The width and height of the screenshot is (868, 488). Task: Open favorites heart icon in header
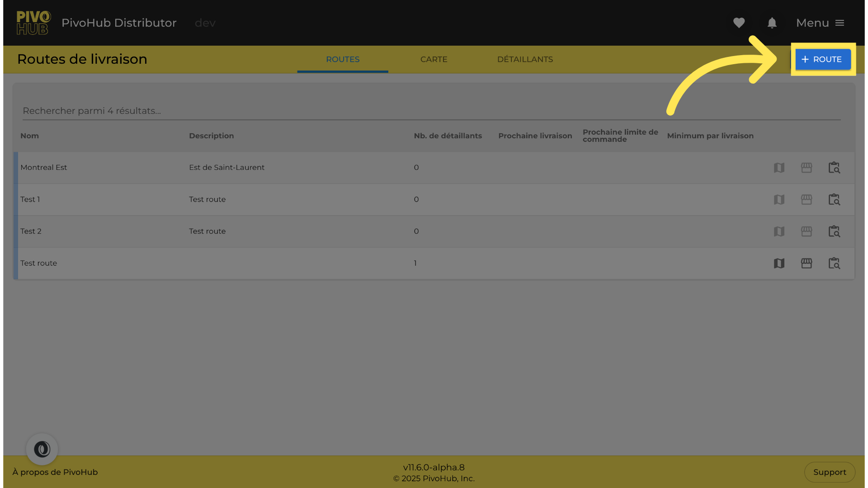pyautogui.click(x=739, y=23)
